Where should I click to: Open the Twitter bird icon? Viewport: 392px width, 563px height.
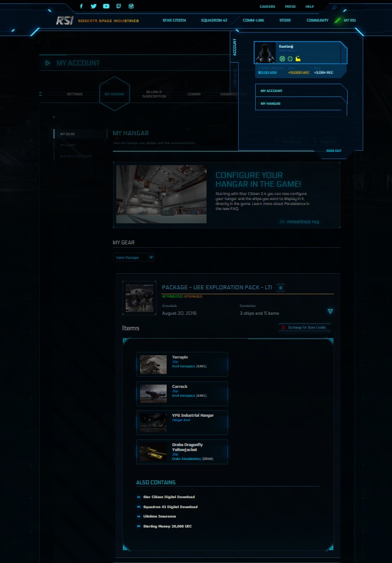[x=94, y=6]
